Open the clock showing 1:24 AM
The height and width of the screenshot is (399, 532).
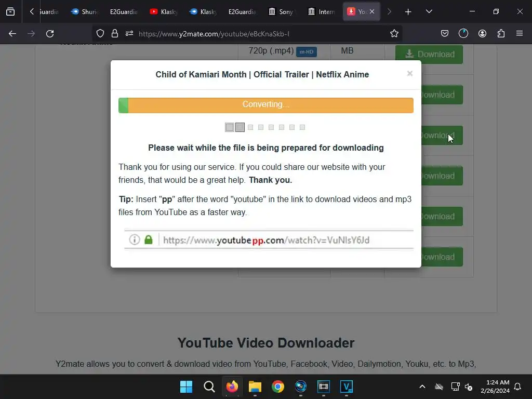[495, 387]
